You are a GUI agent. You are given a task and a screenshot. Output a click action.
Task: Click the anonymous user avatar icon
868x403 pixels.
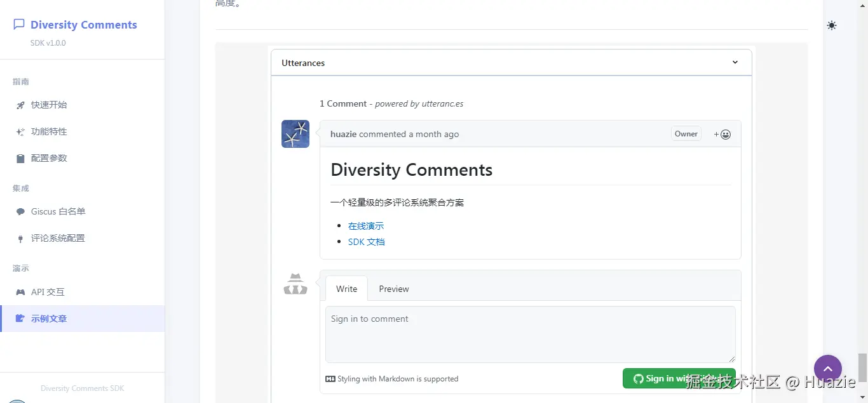pyautogui.click(x=295, y=284)
